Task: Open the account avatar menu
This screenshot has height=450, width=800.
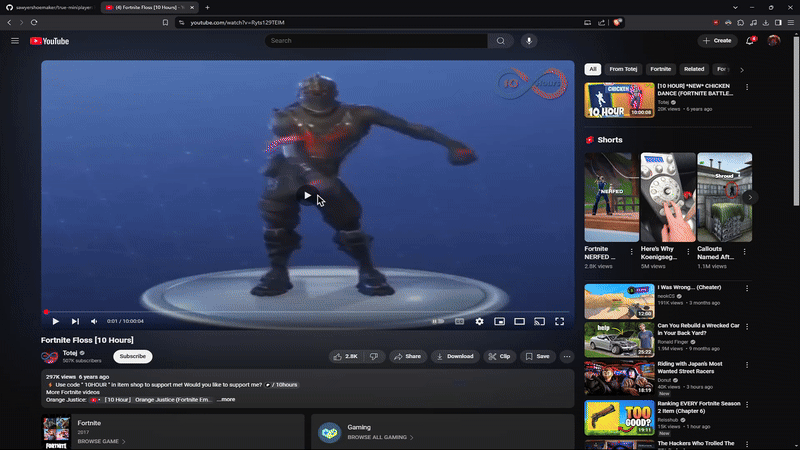Action: click(773, 41)
